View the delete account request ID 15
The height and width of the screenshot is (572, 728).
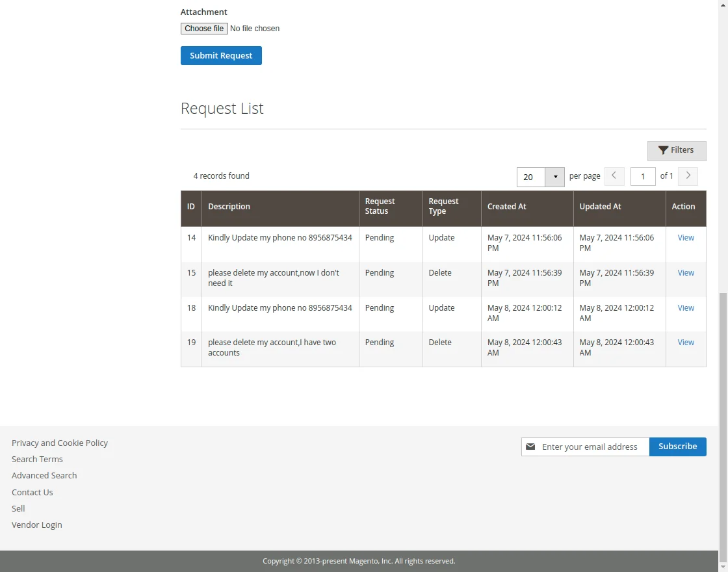tap(686, 272)
